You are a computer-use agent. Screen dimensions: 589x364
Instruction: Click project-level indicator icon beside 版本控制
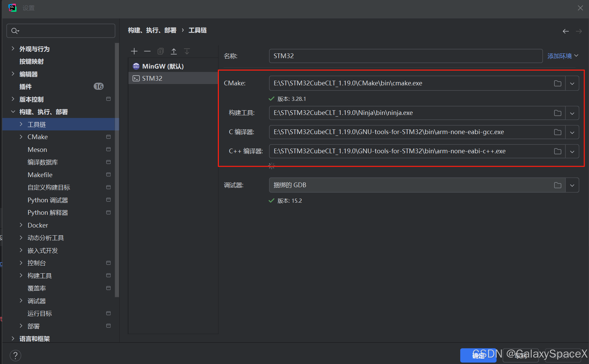108,99
